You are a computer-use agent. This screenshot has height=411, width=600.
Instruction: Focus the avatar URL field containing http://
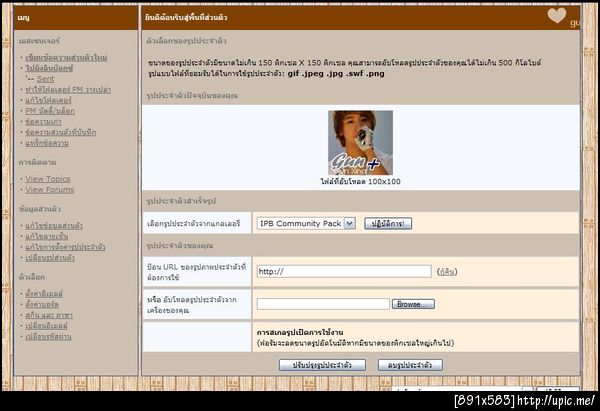click(x=344, y=271)
